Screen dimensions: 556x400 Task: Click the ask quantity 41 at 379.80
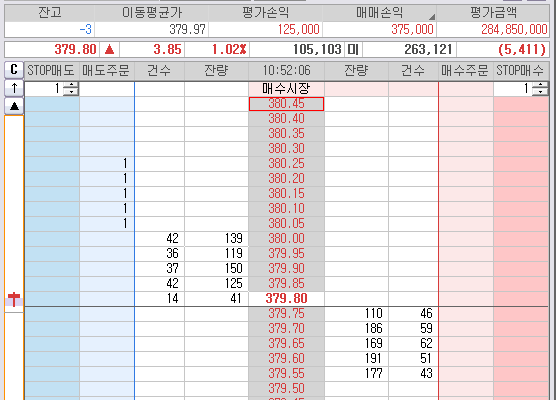[x=216, y=299]
